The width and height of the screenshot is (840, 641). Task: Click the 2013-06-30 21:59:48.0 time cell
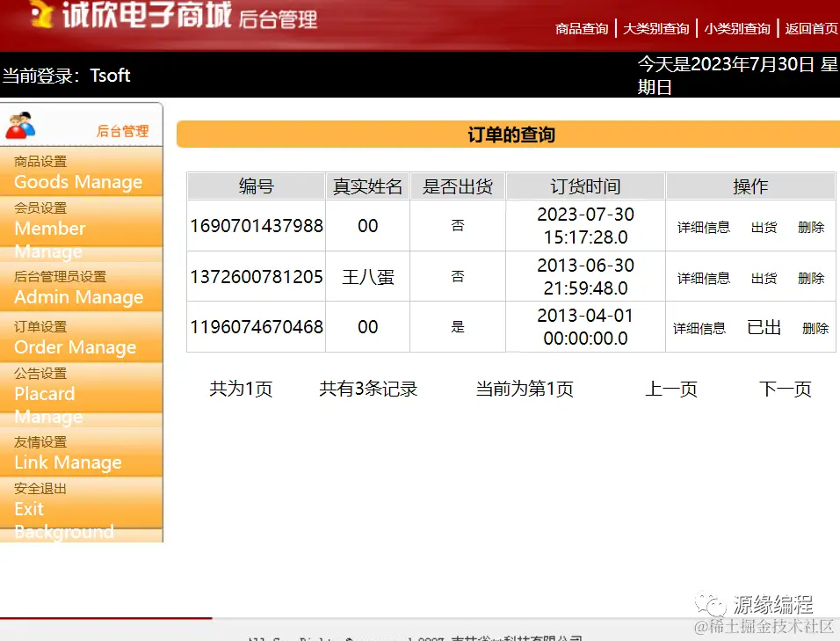click(585, 277)
